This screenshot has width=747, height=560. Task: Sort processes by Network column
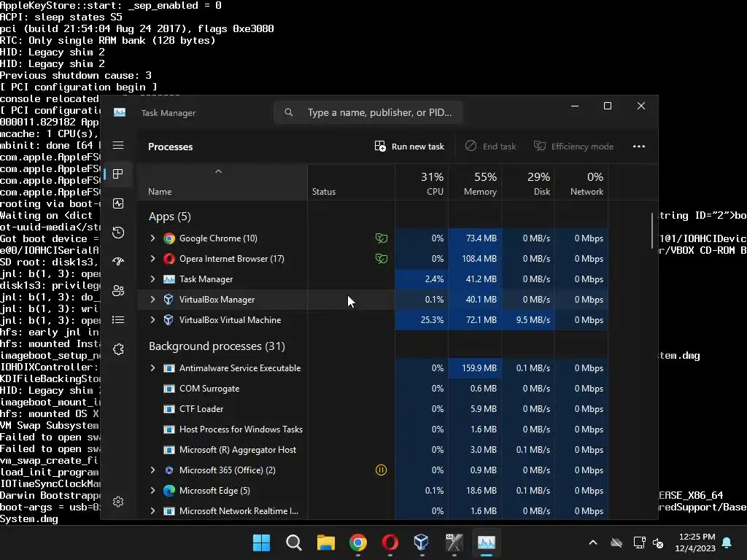(581, 183)
